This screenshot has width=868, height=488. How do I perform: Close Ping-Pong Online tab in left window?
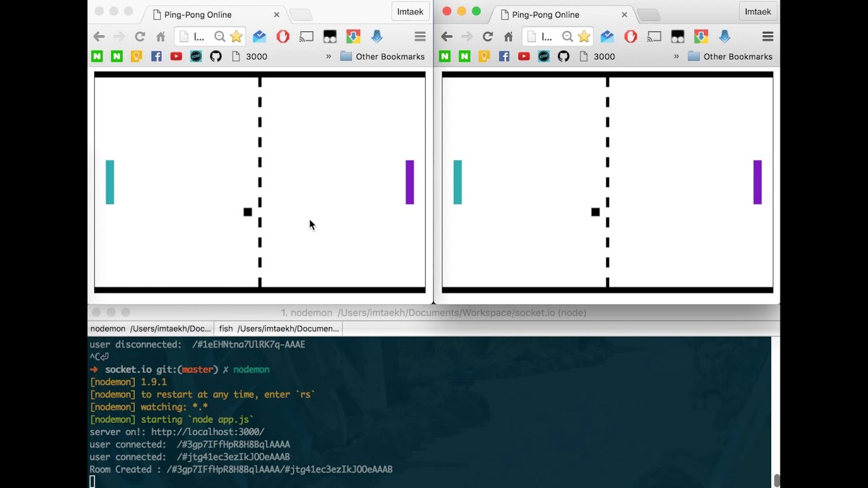pos(277,14)
